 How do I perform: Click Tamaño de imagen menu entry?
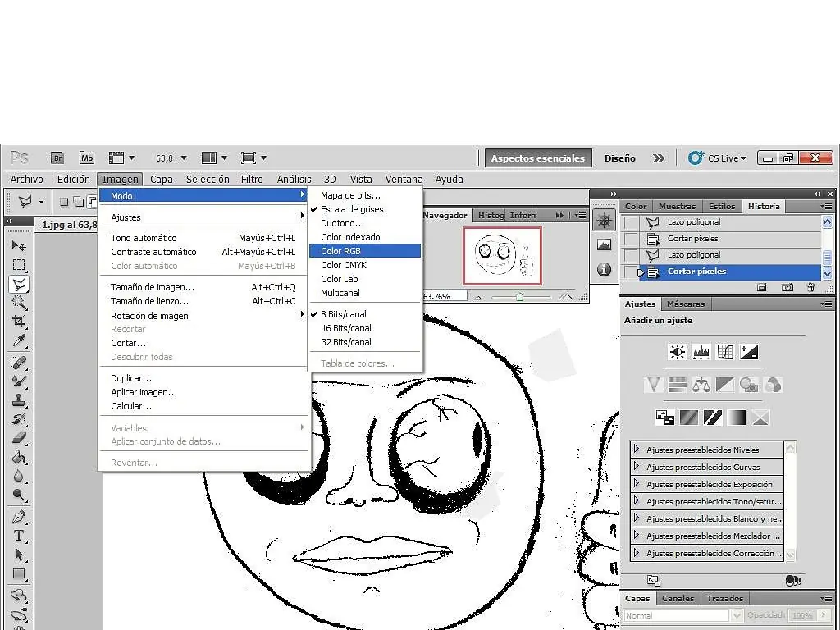pos(204,287)
